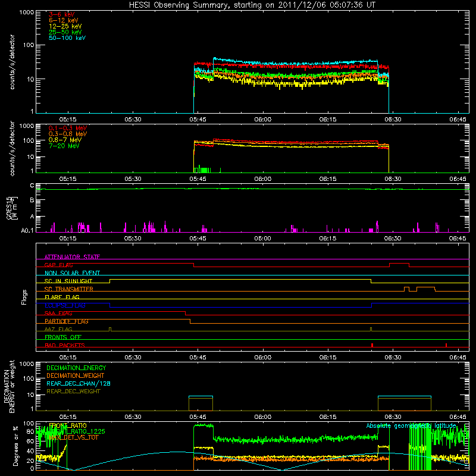This screenshot has width=476, height=476.
Task: Click the 12-25 keV legend entry
Action: point(65,26)
